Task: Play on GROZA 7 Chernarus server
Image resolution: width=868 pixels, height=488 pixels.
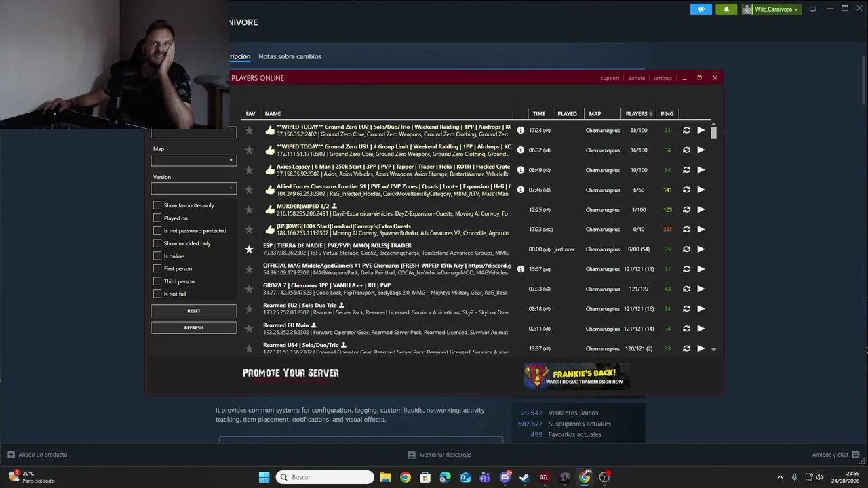Action: [701, 289]
